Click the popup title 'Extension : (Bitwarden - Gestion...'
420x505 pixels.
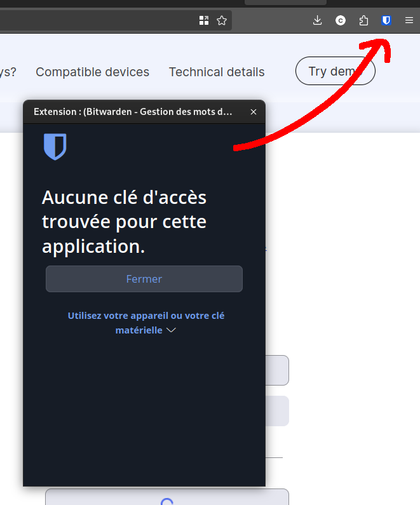133,112
